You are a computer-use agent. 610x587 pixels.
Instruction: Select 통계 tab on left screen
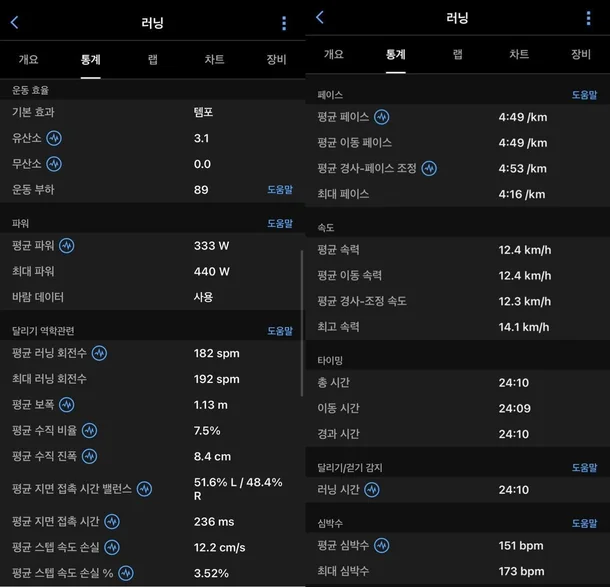(91, 60)
